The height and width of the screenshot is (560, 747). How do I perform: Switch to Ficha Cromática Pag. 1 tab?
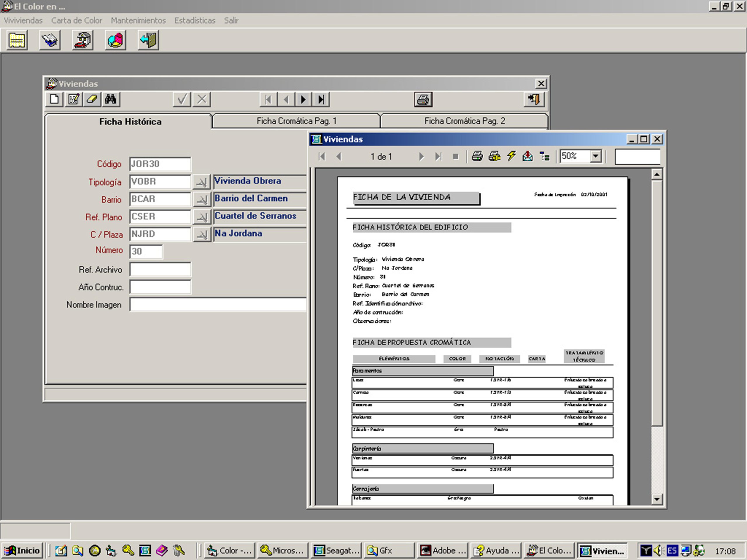click(x=296, y=121)
